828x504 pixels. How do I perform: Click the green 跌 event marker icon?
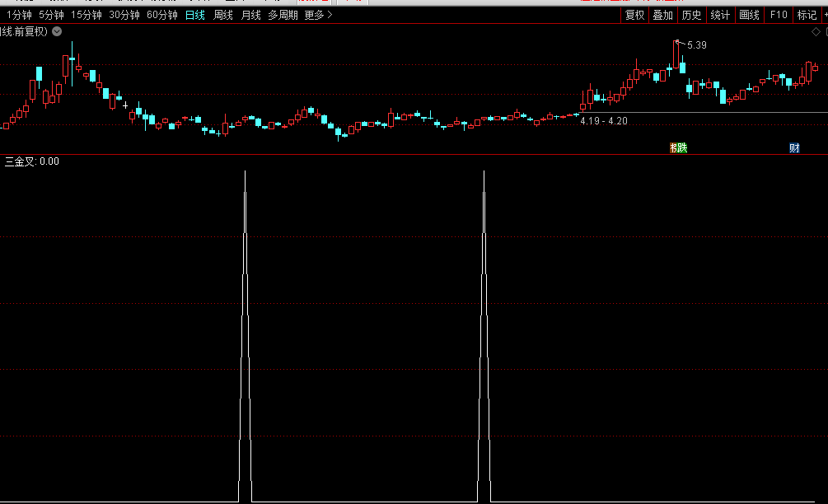(x=678, y=148)
